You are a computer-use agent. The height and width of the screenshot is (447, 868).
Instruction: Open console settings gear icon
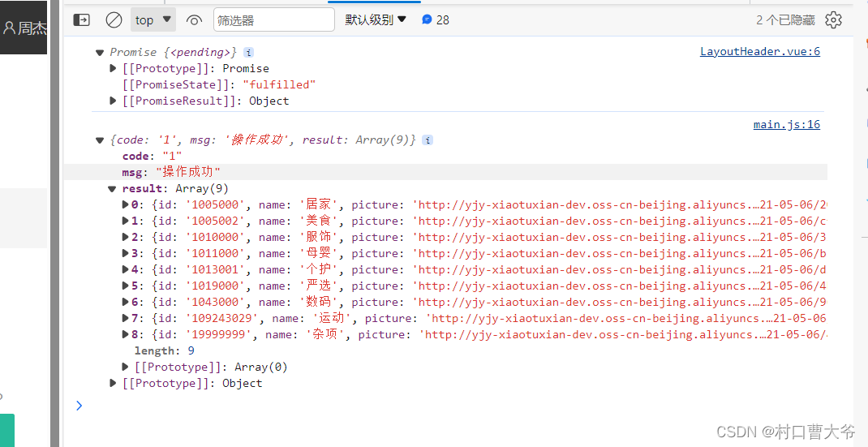[833, 20]
